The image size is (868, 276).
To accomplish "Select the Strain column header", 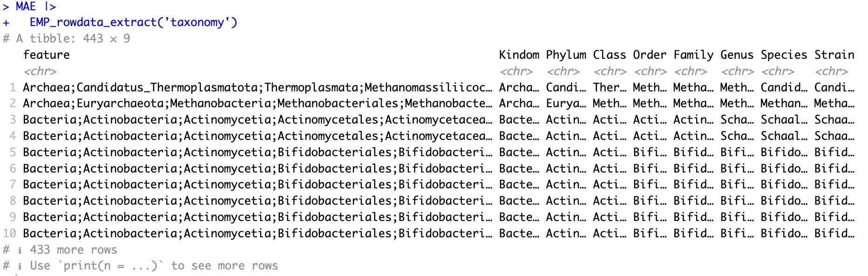I will (x=834, y=55).
